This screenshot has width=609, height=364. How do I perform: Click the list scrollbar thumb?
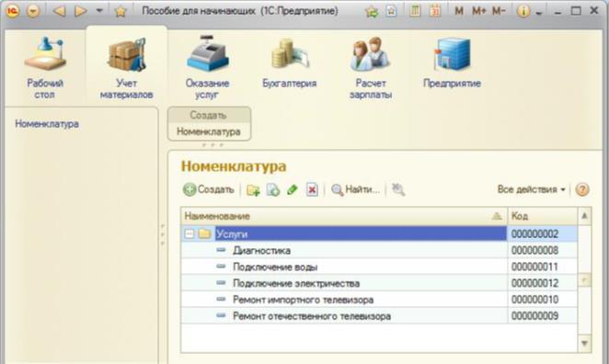(x=584, y=280)
